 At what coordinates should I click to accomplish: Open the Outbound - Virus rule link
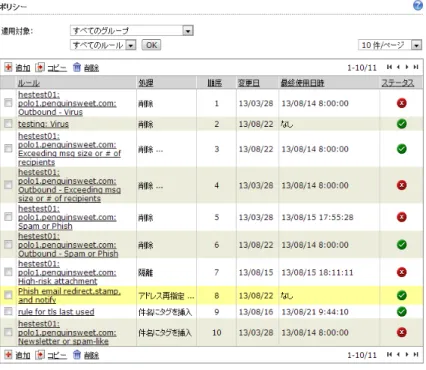tap(67, 103)
